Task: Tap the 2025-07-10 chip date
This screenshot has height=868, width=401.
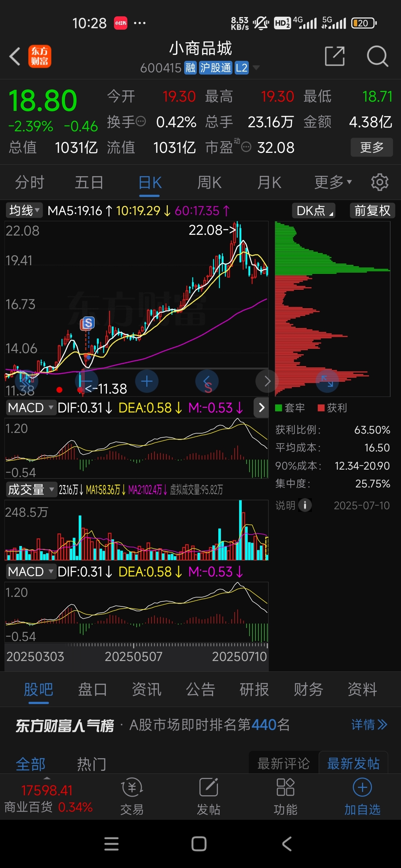Action: 362,505
